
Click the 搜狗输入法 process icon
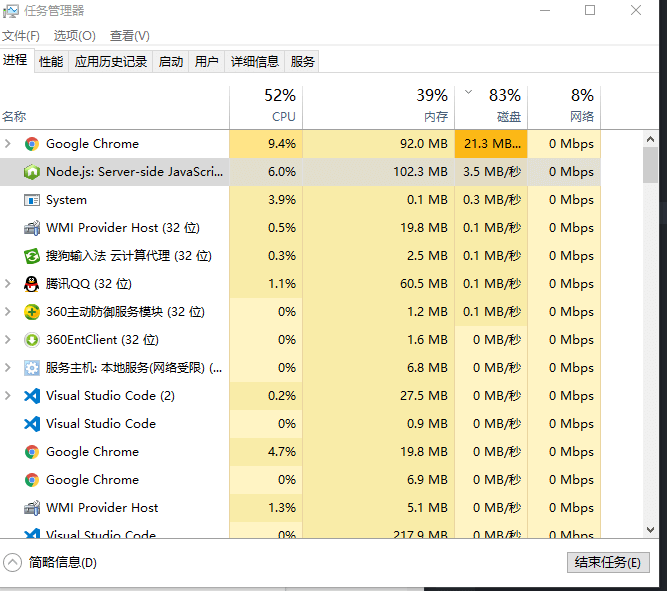(x=32, y=256)
